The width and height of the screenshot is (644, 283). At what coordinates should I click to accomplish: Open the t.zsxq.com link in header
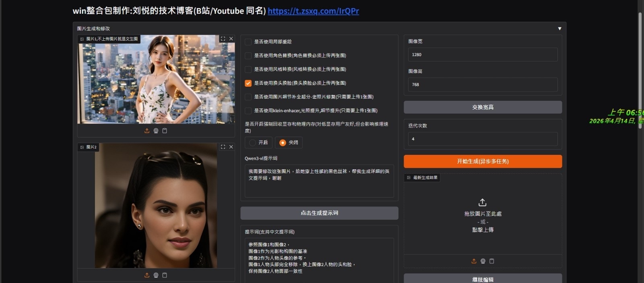point(313,11)
